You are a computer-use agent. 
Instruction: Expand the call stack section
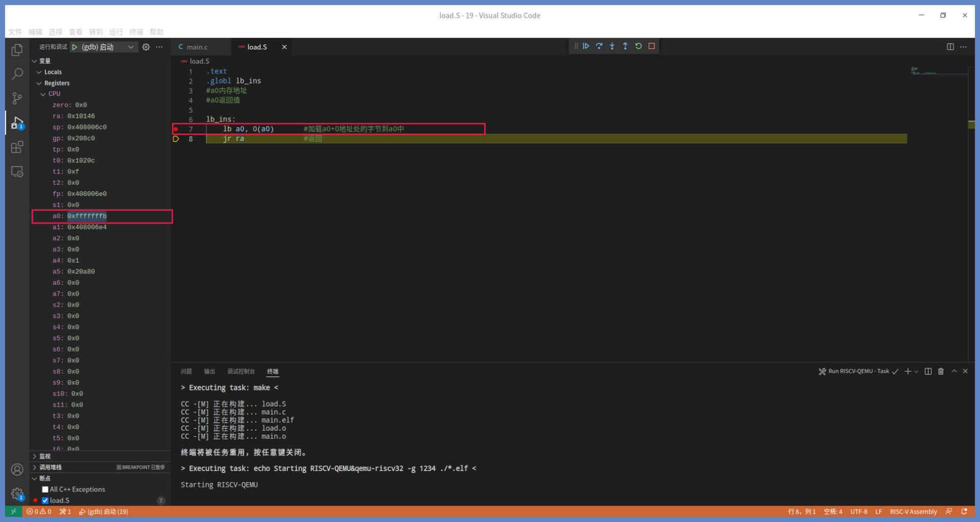coord(35,467)
